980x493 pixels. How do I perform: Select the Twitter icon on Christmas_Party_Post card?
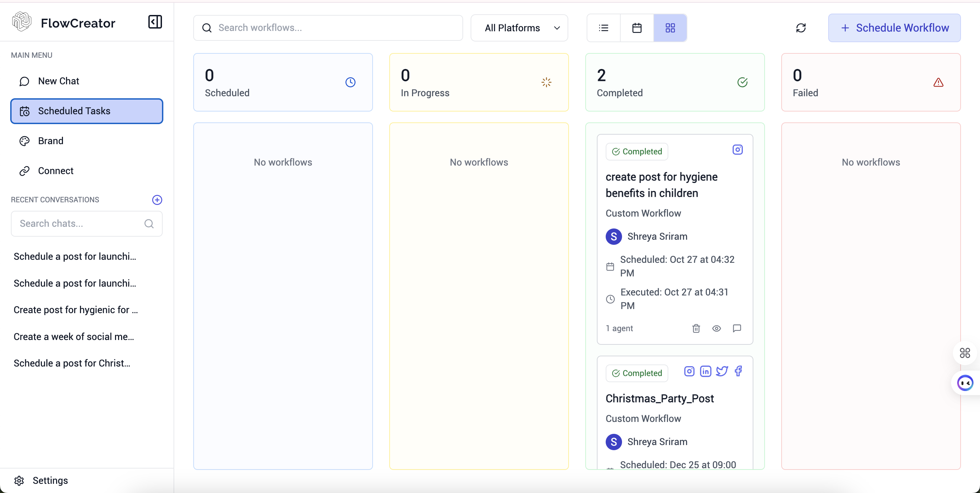[722, 371]
